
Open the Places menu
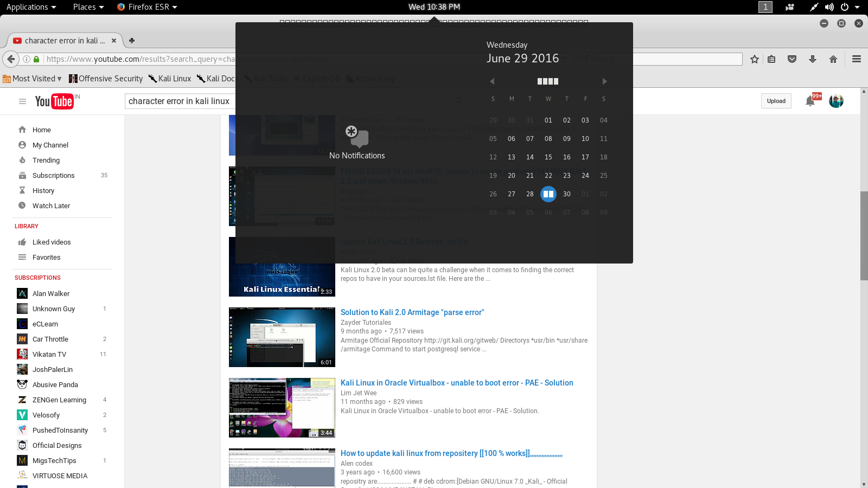click(88, 7)
